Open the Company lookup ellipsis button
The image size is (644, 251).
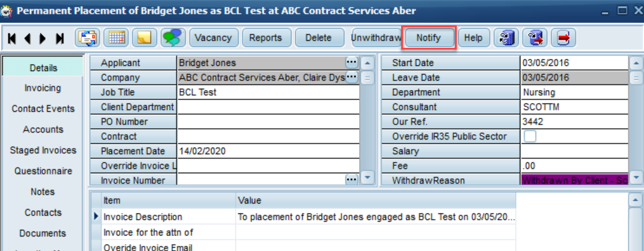tap(351, 77)
